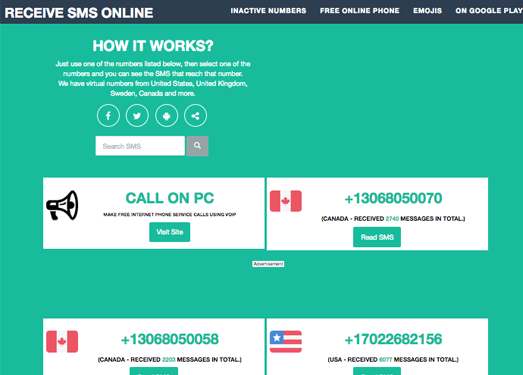Viewport: 523px width, 375px height.
Task: Select the HOW IT WORKS? heading
Action: (x=153, y=46)
